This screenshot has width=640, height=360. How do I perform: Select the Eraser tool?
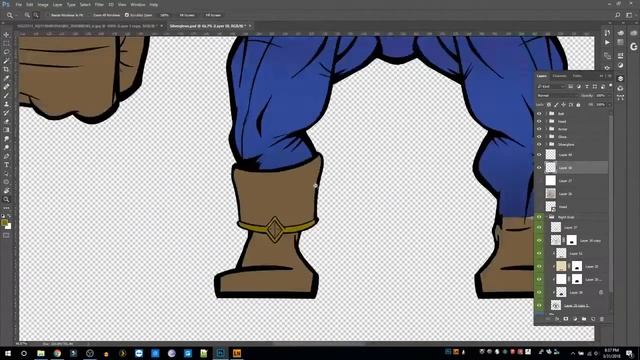[6, 121]
